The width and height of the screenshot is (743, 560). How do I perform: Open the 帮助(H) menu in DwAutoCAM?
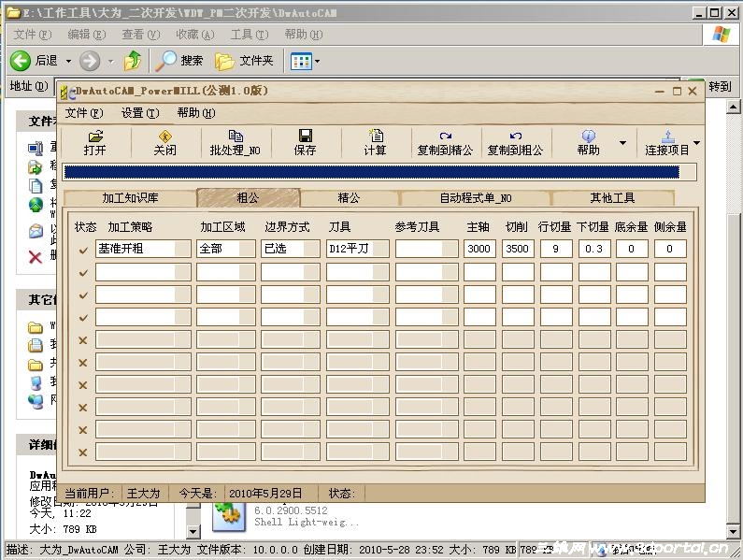(195, 113)
